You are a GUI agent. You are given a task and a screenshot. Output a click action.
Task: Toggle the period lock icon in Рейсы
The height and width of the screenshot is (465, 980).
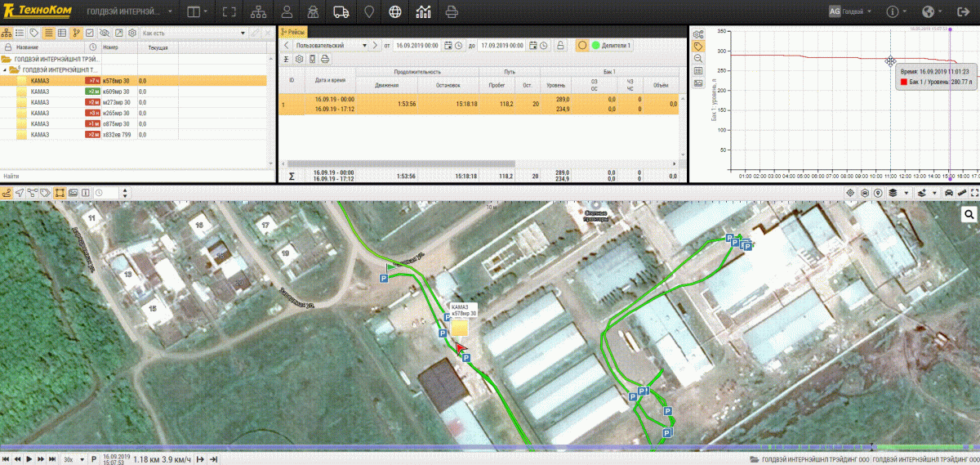click(560, 46)
